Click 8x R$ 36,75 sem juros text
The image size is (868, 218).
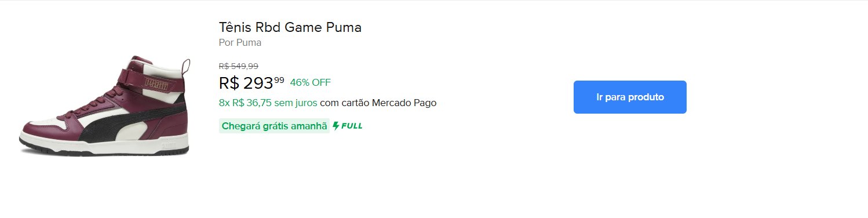click(x=268, y=103)
